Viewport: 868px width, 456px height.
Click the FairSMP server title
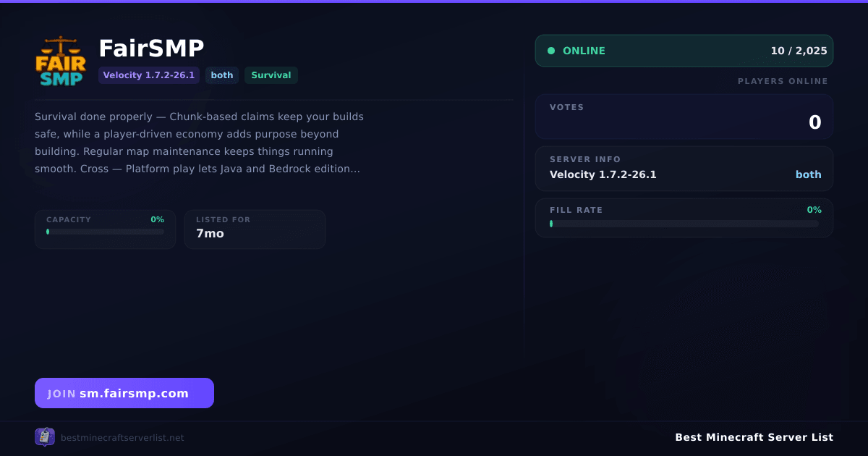[x=151, y=48]
